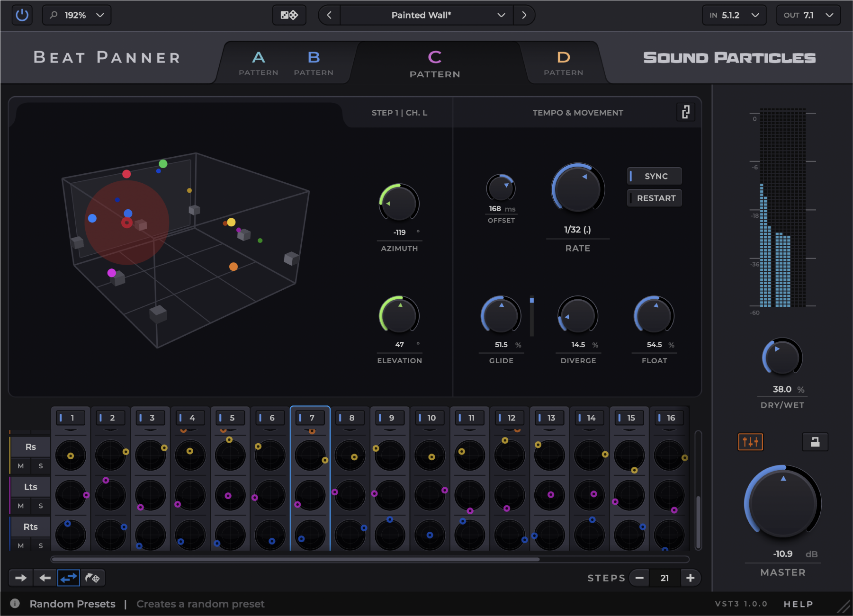The height and width of the screenshot is (616, 853).
Task: Switch to Pattern D tab
Action: [563, 63]
